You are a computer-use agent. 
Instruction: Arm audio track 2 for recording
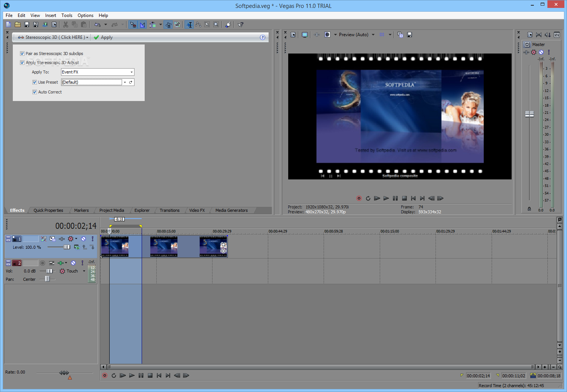(x=43, y=263)
